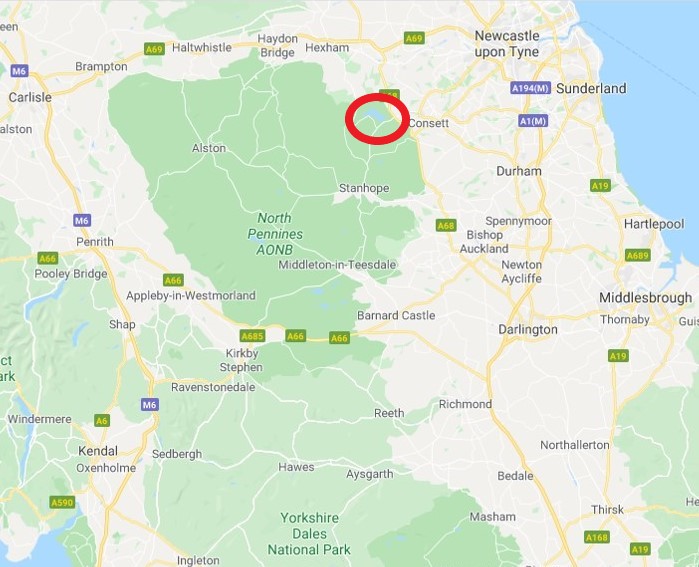This screenshot has height=567, width=699.
Task: Select the Newcastle upon Tyne label
Action: click(507, 44)
